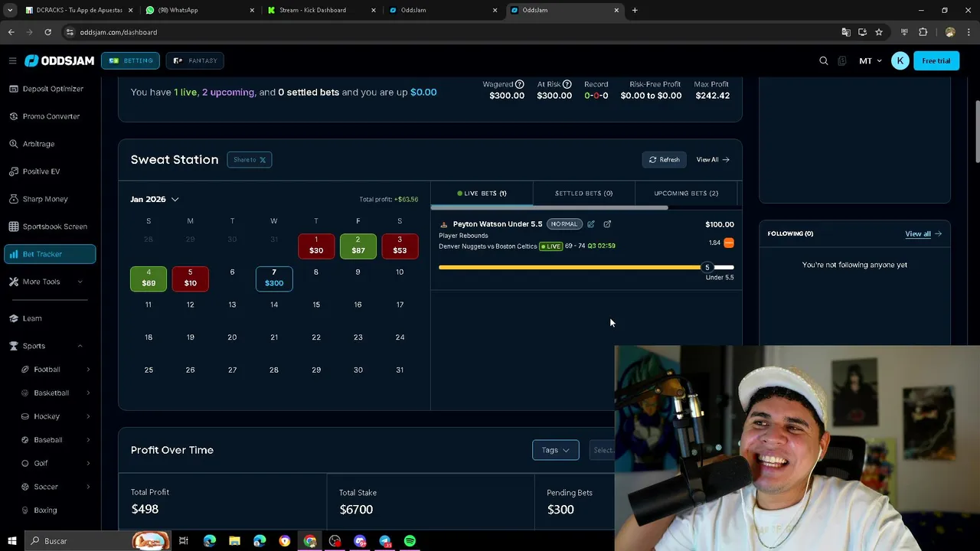980x551 pixels.
Task: Collapse the Sports sidebar section
Action: [80, 346]
